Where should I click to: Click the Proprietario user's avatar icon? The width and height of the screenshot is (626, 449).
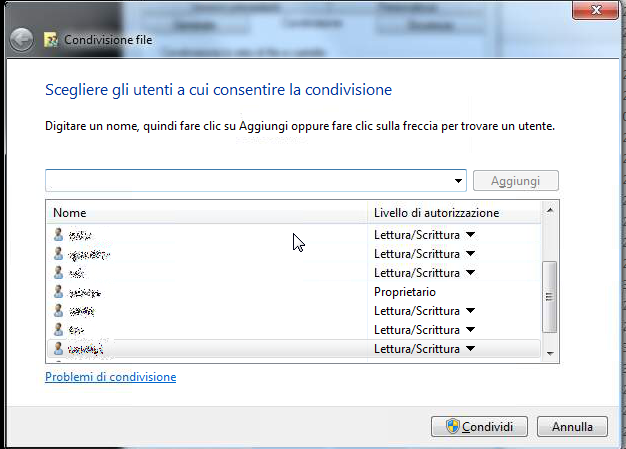(x=58, y=292)
